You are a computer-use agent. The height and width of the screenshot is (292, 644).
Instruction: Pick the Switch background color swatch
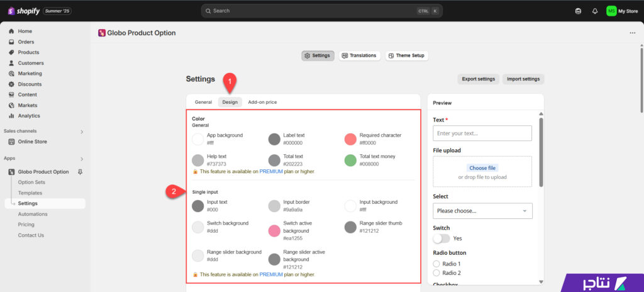click(198, 227)
